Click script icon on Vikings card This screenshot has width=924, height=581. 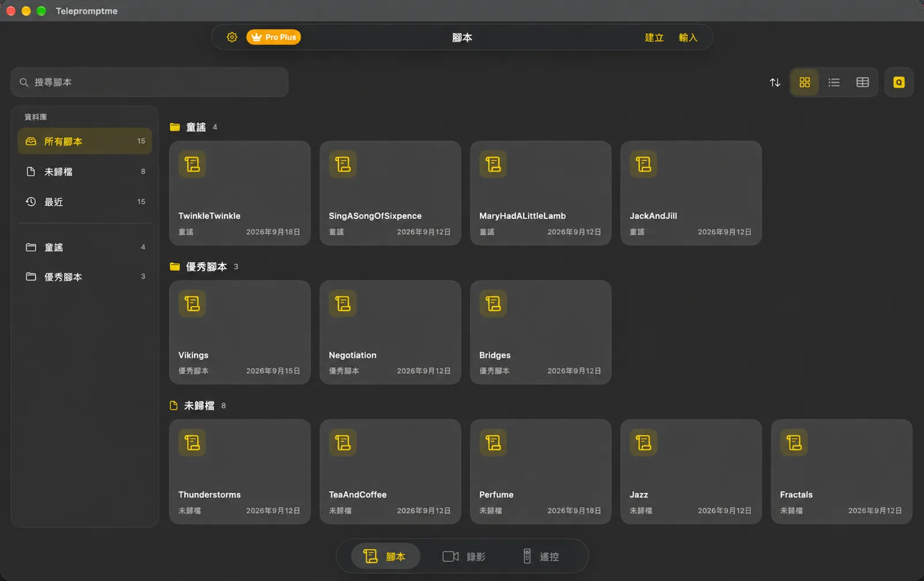(x=192, y=303)
